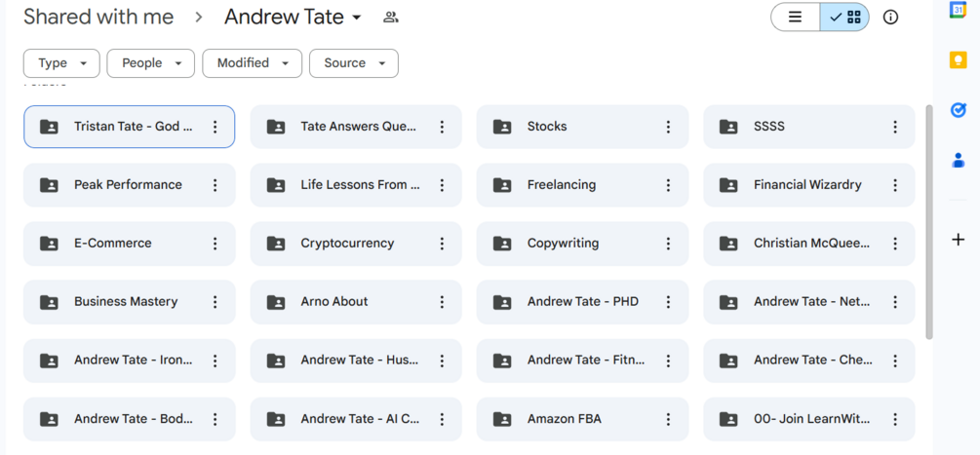
Task: Click the plus icon to get add-ons
Action: click(x=959, y=240)
